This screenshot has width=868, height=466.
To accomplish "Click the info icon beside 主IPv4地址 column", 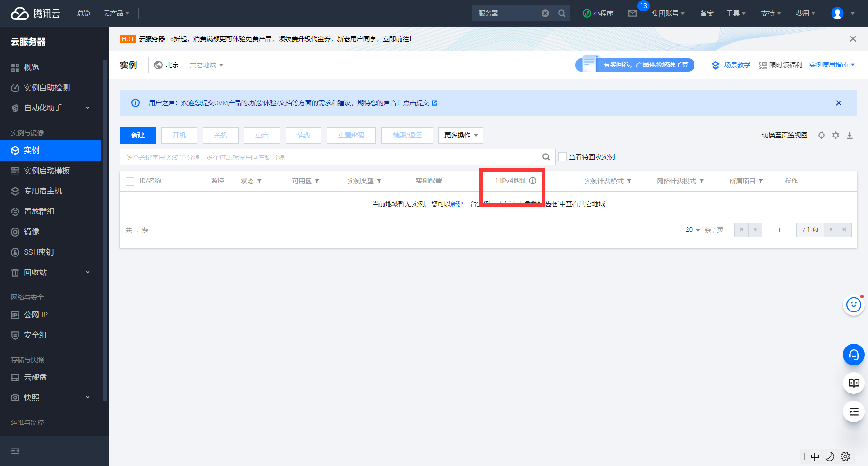I will [x=533, y=181].
